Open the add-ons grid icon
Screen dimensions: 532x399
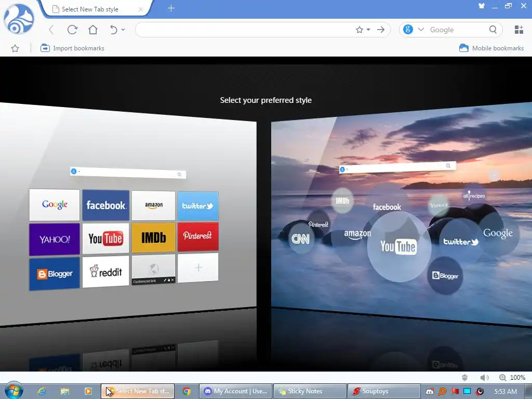[519, 30]
